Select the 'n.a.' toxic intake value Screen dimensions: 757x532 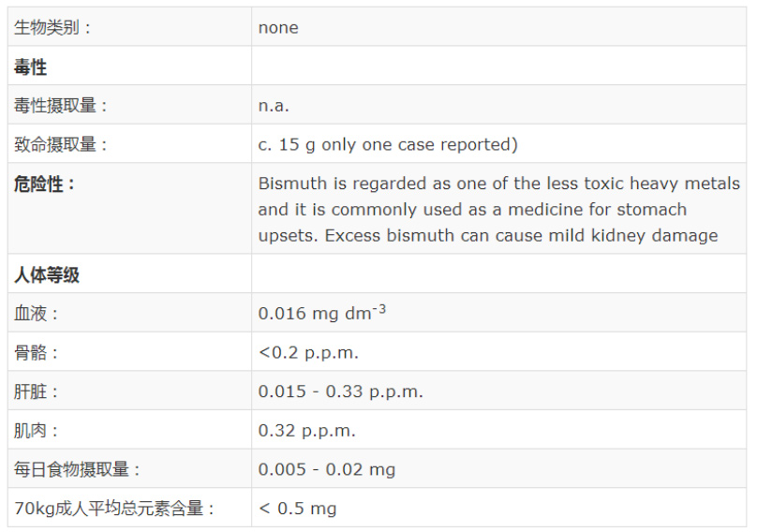point(274,106)
